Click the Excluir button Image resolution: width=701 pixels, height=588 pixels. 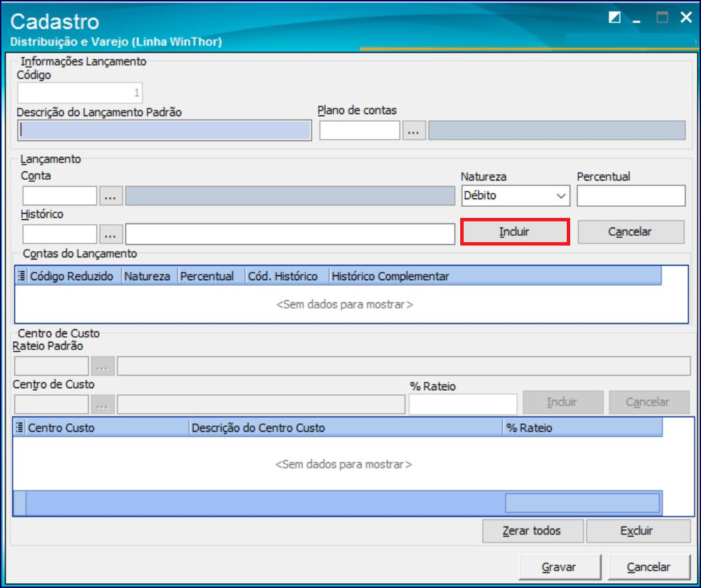(x=637, y=531)
